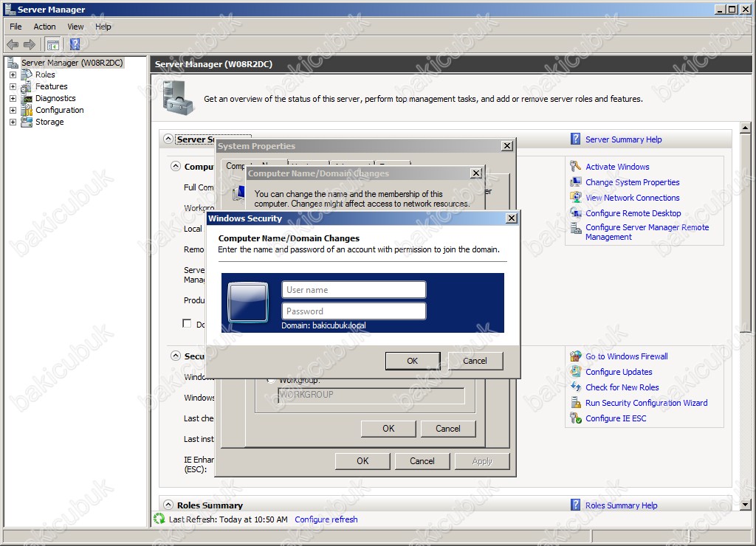Click the Diagnostics node icon in the tree

pos(27,98)
